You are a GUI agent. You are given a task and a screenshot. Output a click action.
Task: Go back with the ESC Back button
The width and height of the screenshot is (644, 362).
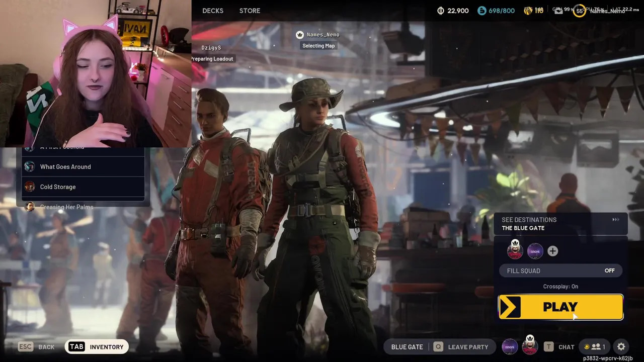tap(36, 346)
